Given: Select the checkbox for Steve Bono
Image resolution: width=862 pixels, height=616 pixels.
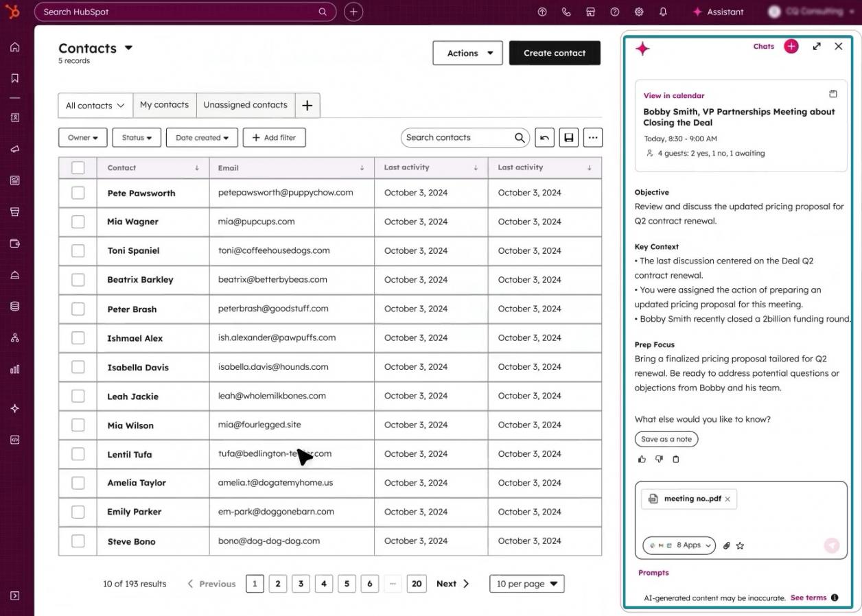Looking at the screenshot, I should pos(78,541).
